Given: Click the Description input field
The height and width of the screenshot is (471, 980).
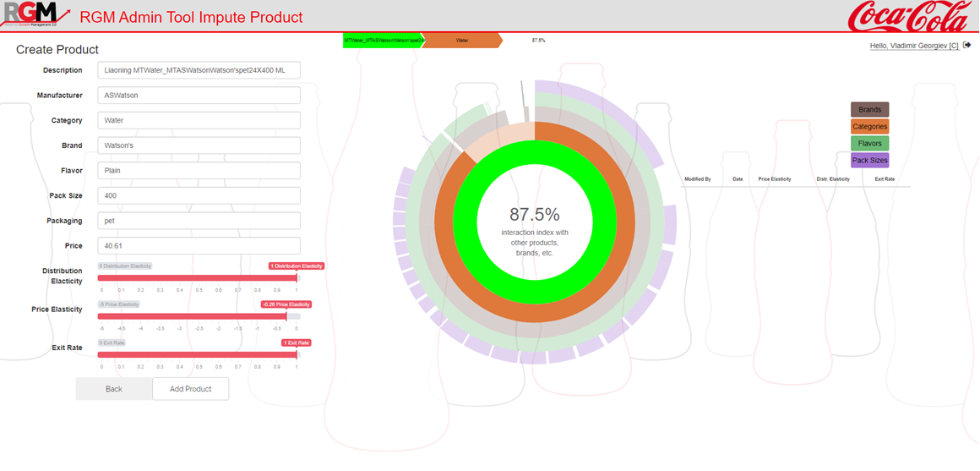Looking at the screenshot, I should click(x=199, y=70).
